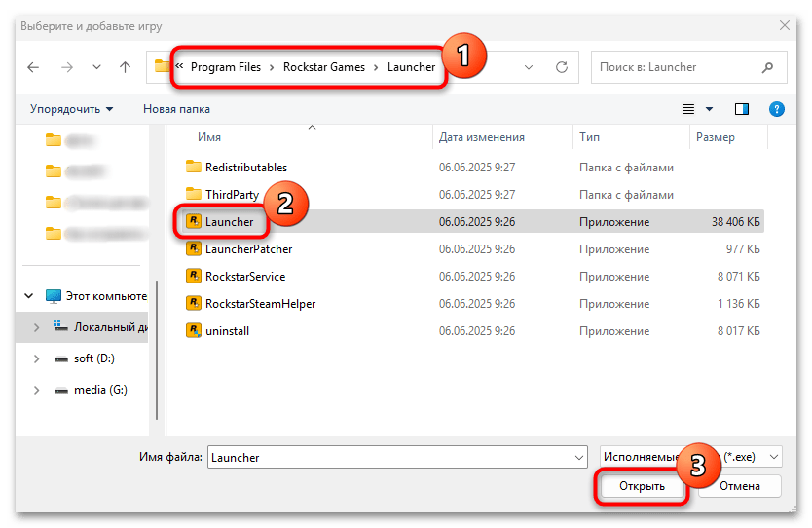Sort by Имя column header
This screenshot has width=812, height=528.
(x=209, y=137)
